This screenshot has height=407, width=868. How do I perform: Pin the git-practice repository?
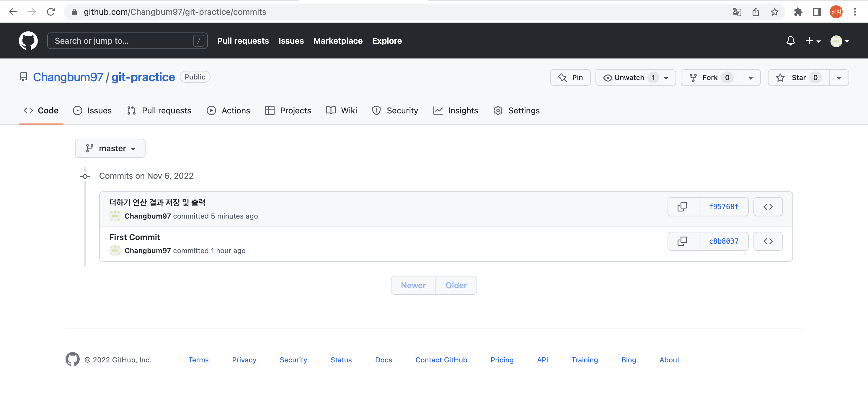[x=570, y=78]
